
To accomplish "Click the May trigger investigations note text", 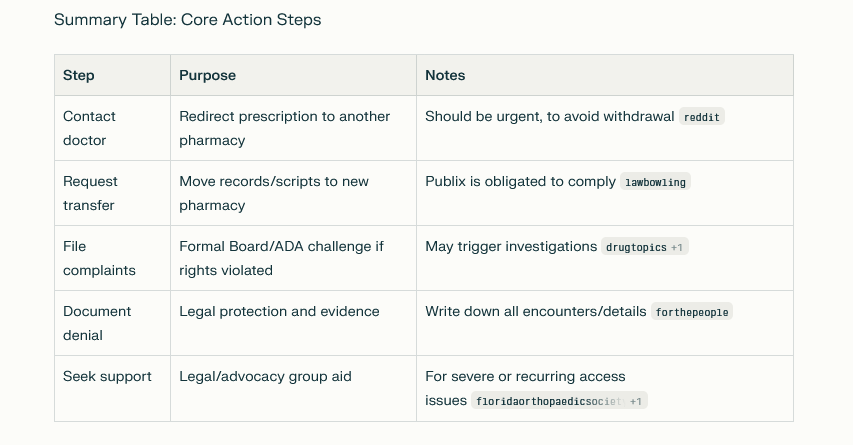I will point(510,246).
